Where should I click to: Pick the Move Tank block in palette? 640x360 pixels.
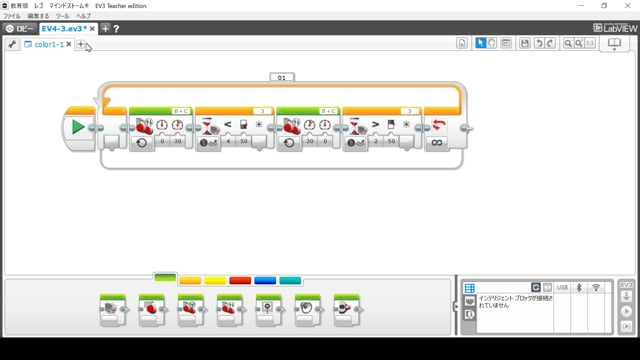click(x=230, y=310)
